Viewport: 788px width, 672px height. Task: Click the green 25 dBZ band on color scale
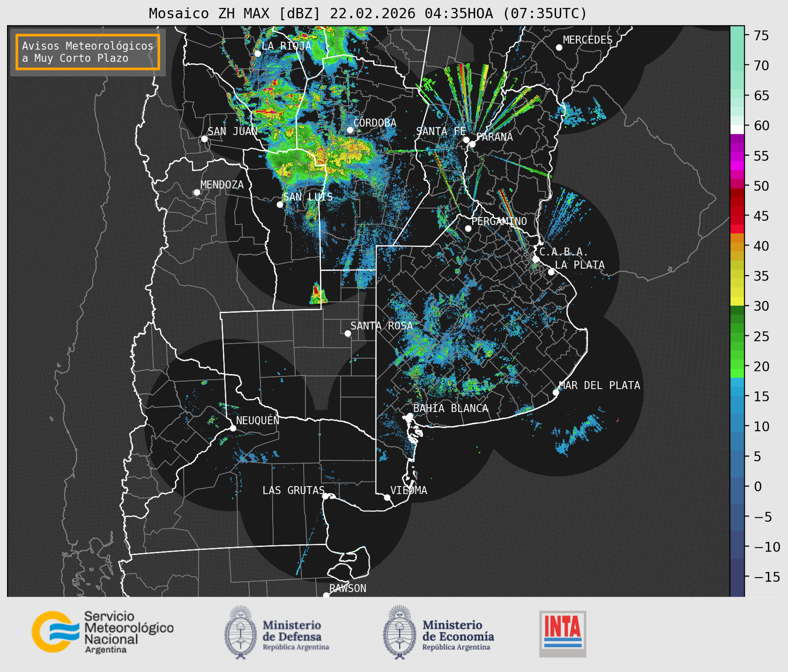[x=737, y=336]
